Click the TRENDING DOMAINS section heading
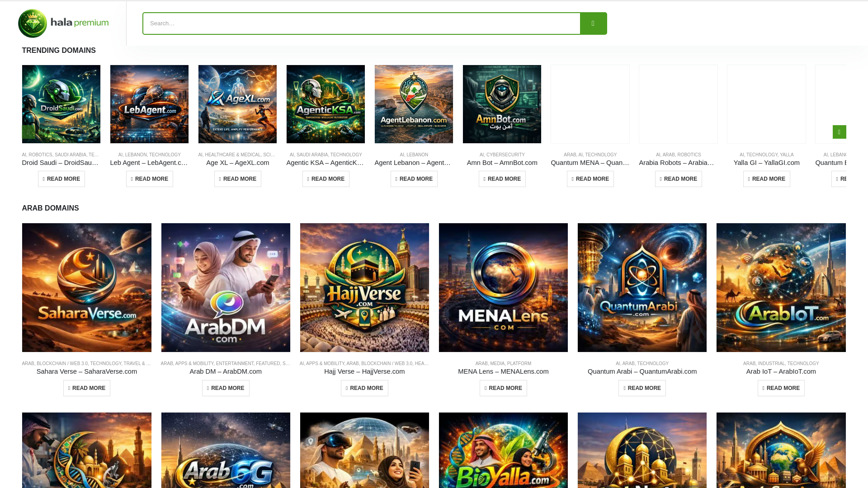 tap(59, 51)
